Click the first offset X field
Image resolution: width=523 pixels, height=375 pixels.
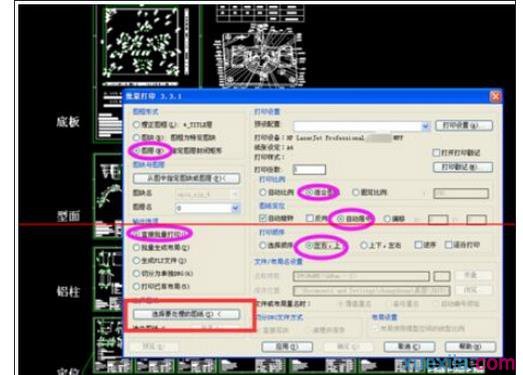coord(438,220)
